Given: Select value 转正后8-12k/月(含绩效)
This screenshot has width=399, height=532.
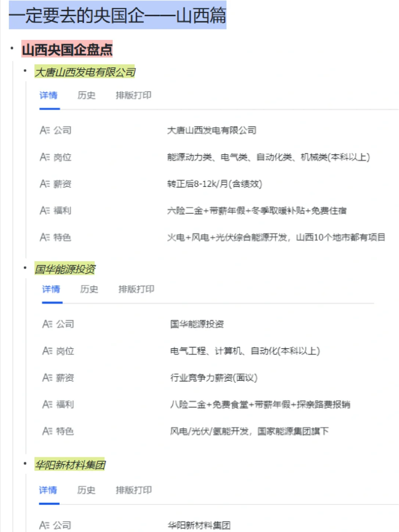Looking at the screenshot, I should coord(215,184).
